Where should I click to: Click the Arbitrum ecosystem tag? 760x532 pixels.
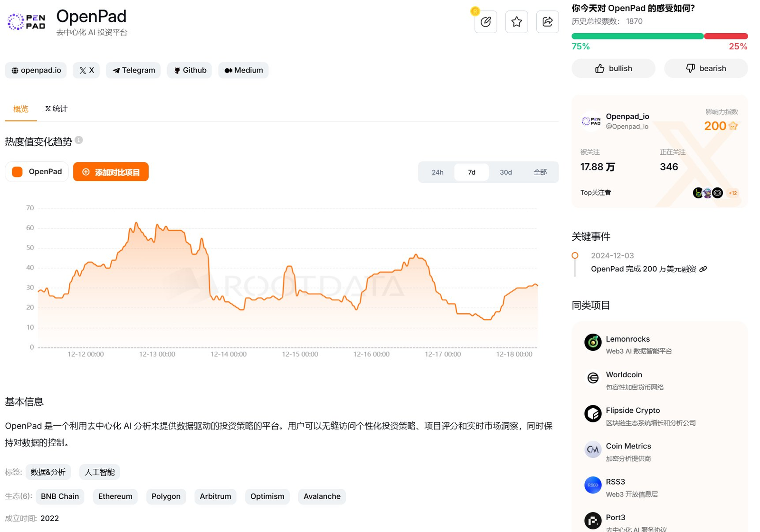point(216,496)
